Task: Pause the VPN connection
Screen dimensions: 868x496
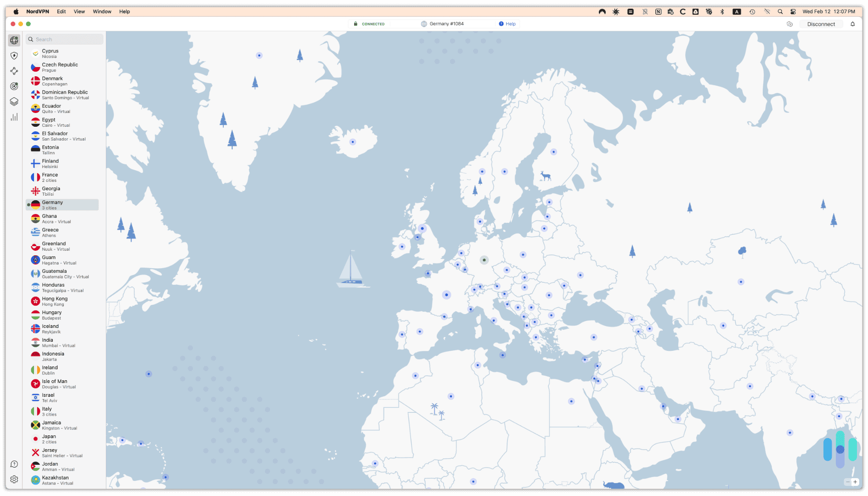Action: [790, 24]
